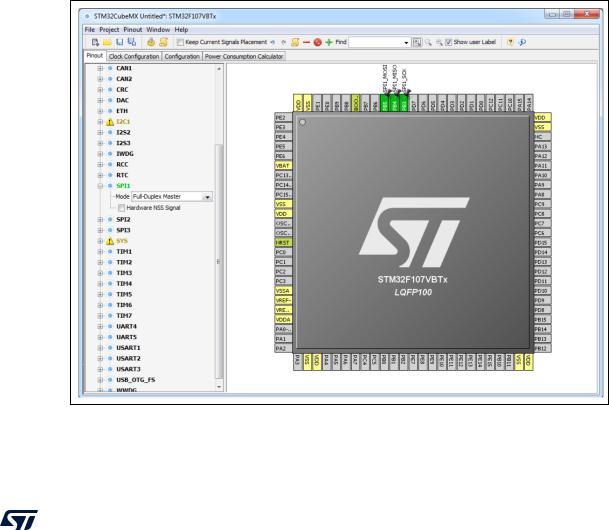Expand the USART1 tree node

pos(100,348)
